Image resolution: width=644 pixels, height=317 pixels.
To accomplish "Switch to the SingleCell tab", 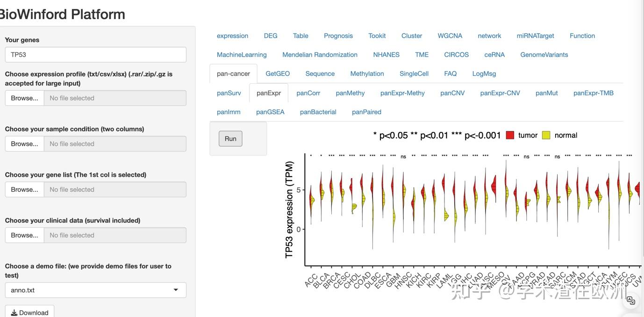I will coord(414,74).
